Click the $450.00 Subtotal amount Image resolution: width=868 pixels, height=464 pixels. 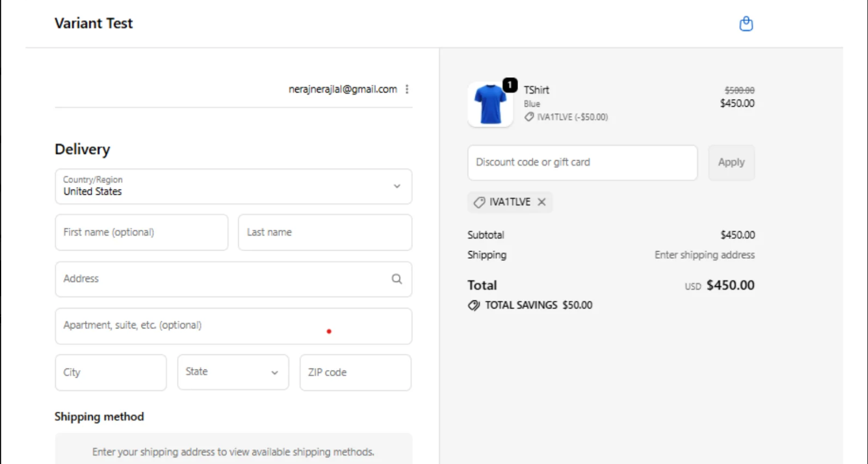coord(738,235)
